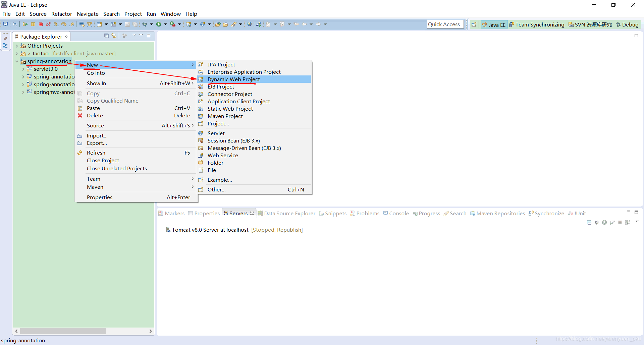Click the Suspend icon in toolbar
This screenshot has width=644, height=345.
point(33,24)
